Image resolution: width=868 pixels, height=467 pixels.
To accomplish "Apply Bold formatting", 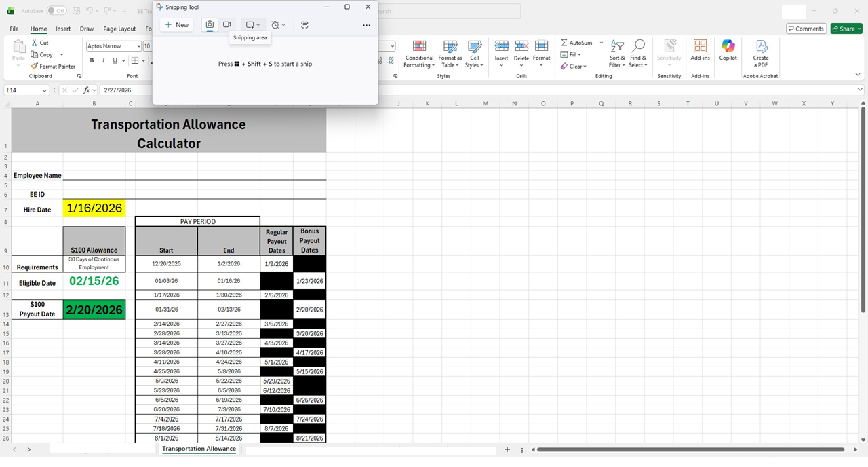I will click(x=92, y=60).
